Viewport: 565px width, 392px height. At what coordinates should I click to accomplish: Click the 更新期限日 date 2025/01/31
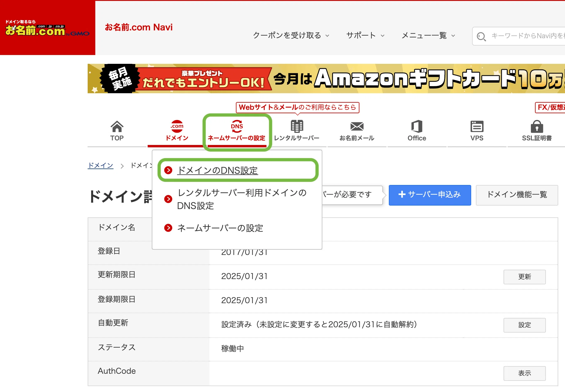click(244, 276)
